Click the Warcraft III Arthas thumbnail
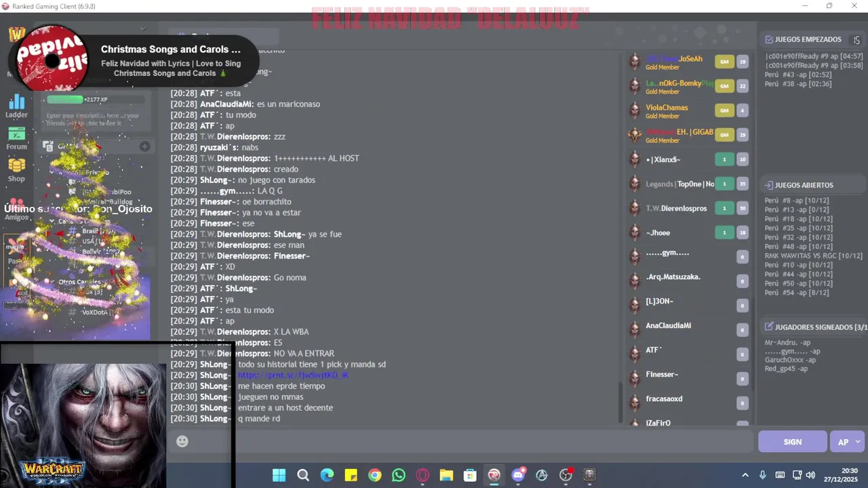 (83, 426)
